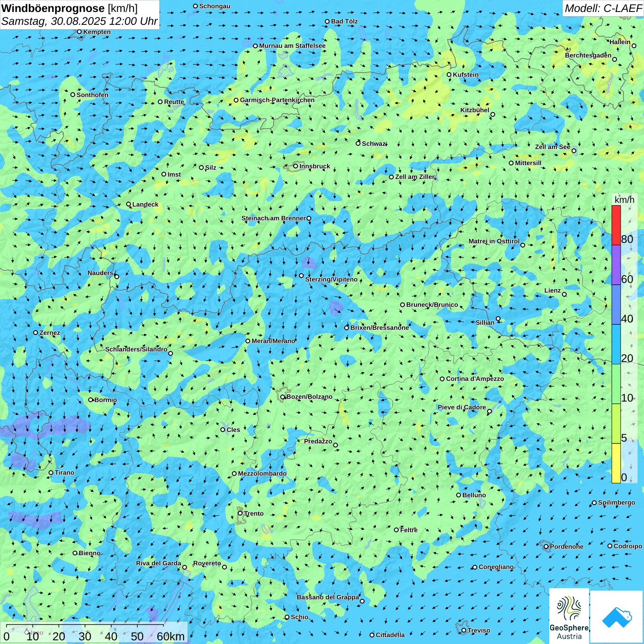Click the 'Spilimbergo' label
644x644 pixels.
pyautogui.click(x=616, y=502)
